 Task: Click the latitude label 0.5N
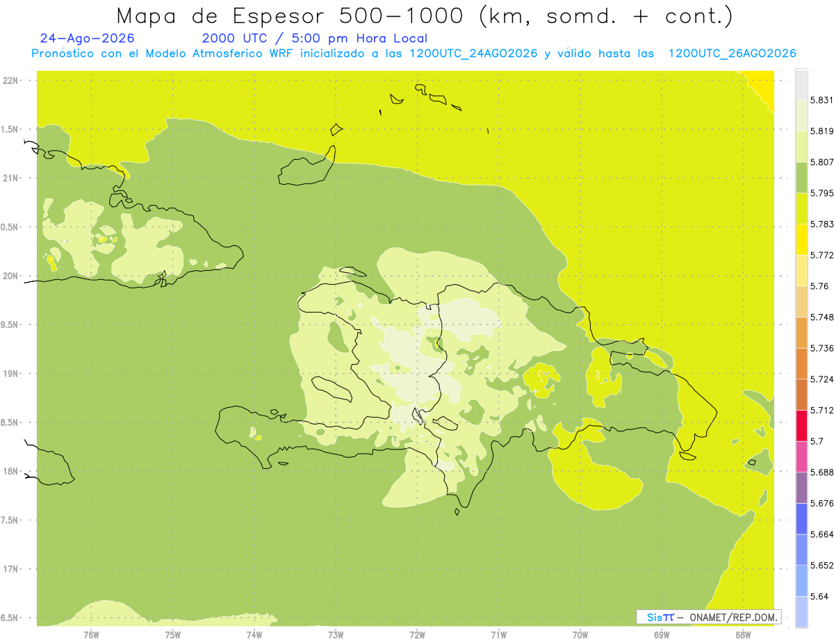[x=10, y=227]
